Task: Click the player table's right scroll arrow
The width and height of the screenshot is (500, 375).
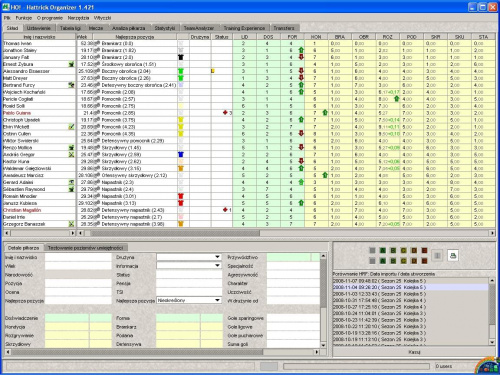Action: click(492, 233)
